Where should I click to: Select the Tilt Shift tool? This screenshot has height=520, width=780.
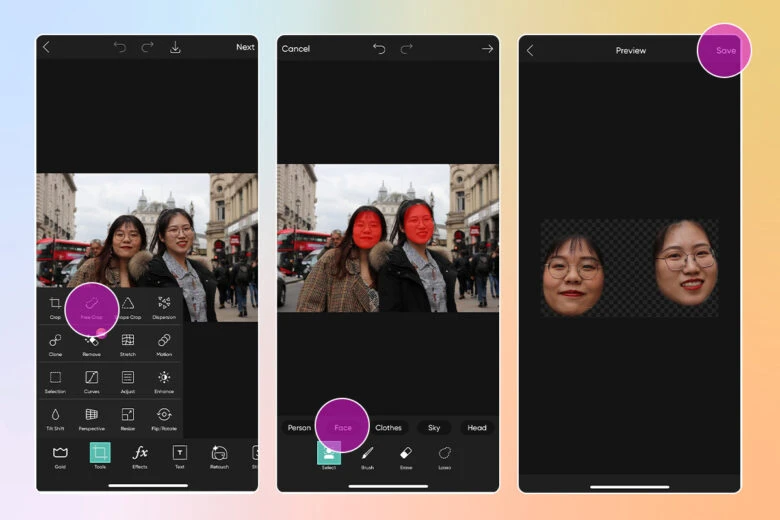tap(55, 417)
